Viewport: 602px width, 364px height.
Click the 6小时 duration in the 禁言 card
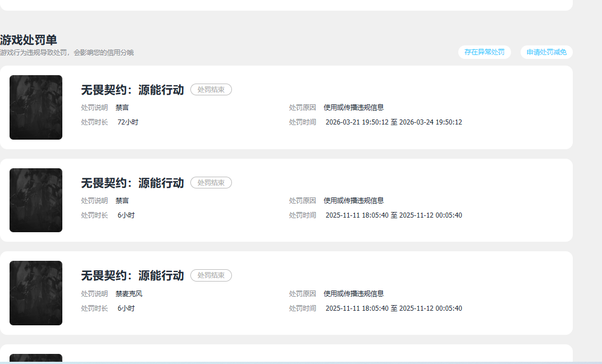[126, 215]
